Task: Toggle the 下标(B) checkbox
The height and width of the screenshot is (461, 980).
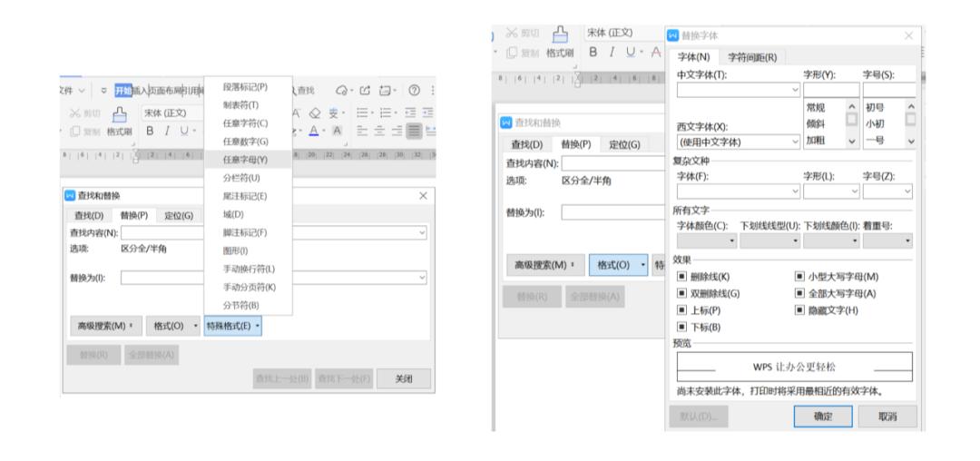Action: pyautogui.click(x=681, y=327)
